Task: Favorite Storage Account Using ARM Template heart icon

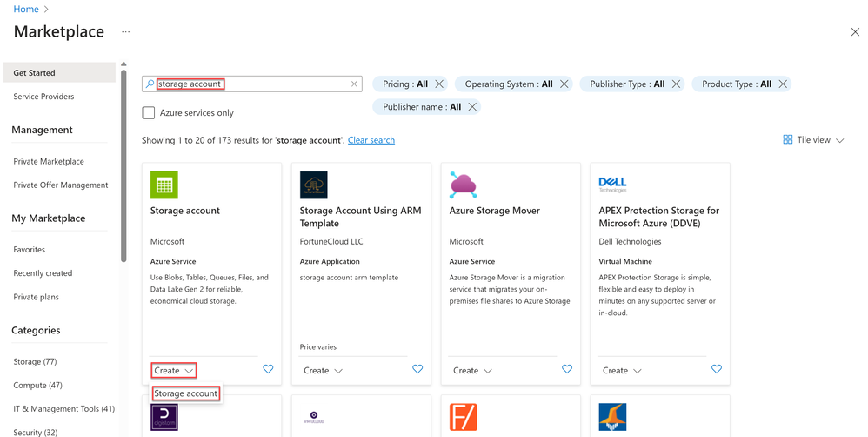Action: 417,369
